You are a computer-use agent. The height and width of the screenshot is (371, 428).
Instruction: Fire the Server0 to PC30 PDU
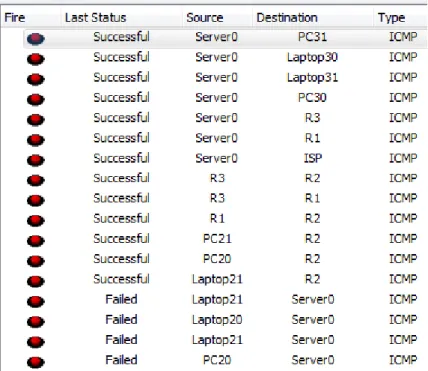point(36,99)
